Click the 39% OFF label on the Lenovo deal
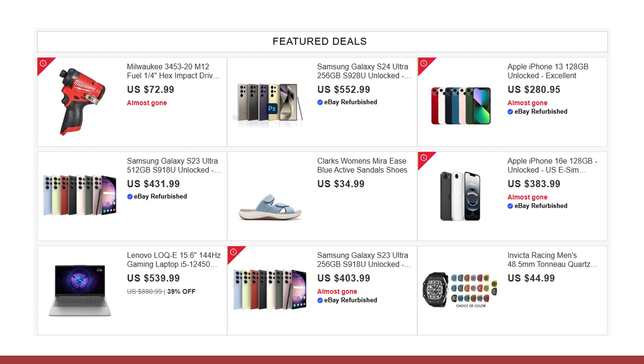This screenshot has width=644, height=364. click(181, 292)
